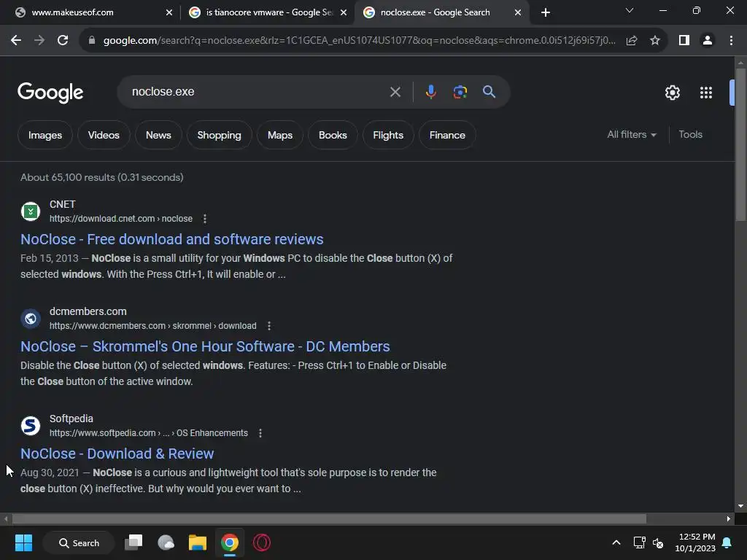Viewport: 747px width, 560px height.
Task: Click the Softpedia favicon
Action: (x=31, y=425)
